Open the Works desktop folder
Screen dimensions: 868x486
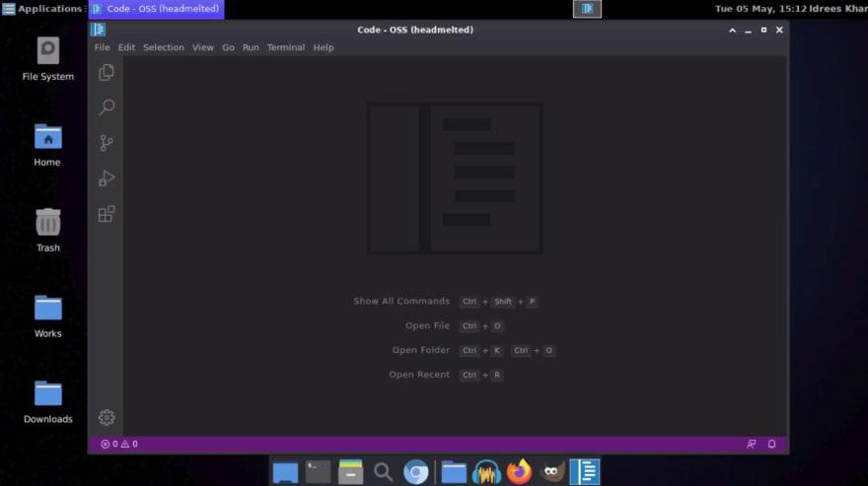pos(47,316)
